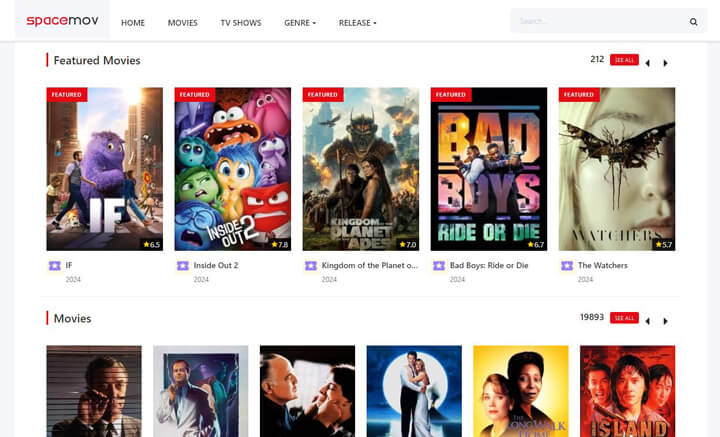This screenshot has width=720, height=437.
Task: Open the couple-in-moon poster in Movies row
Action: click(x=414, y=391)
